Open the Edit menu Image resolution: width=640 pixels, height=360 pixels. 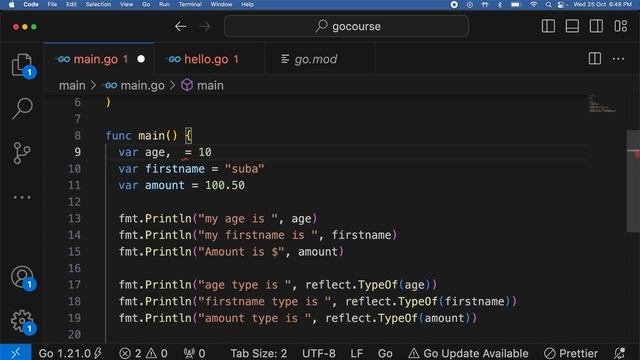click(71, 4)
